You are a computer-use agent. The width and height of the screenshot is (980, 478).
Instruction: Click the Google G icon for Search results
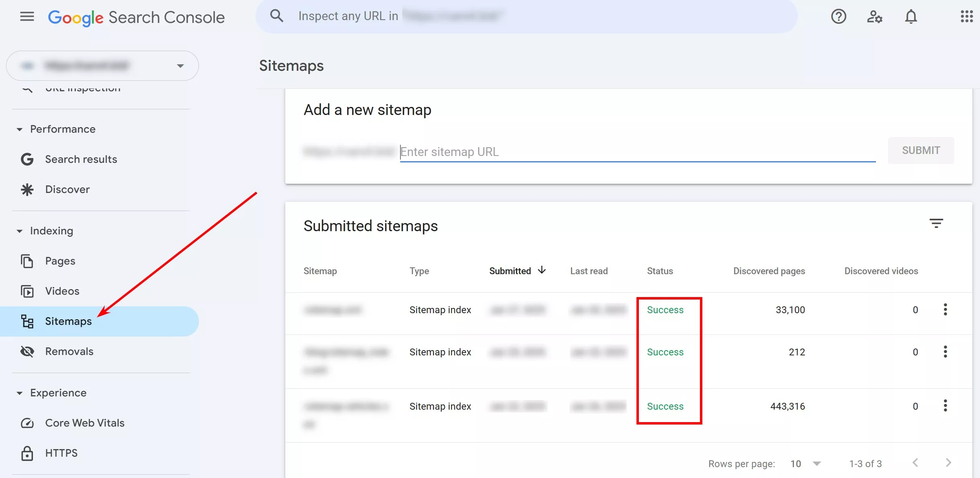tap(27, 159)
